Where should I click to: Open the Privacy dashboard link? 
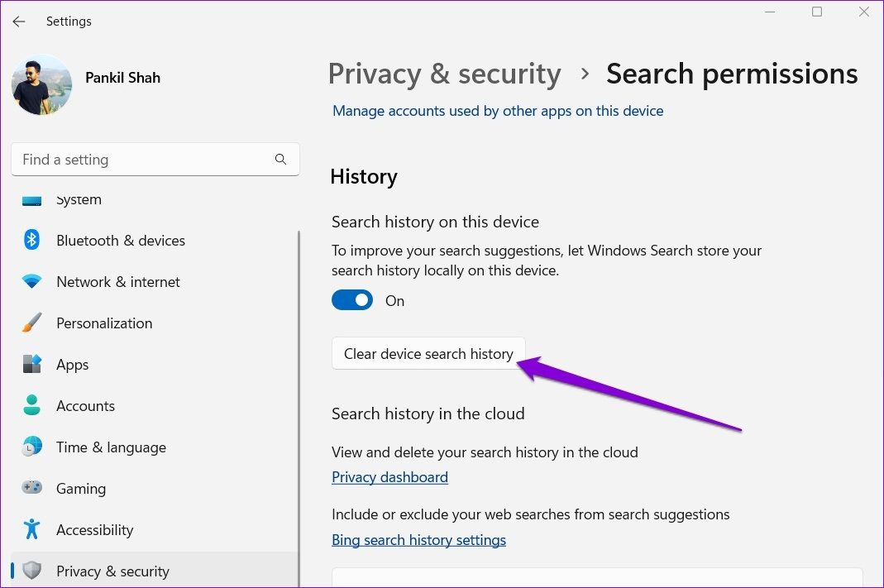(x=389, y=477)
